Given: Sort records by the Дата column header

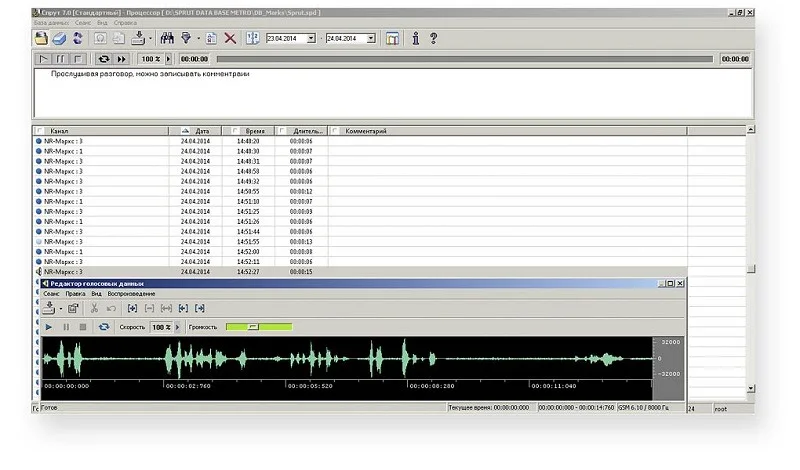Looking at the screenshot, I should click(x=202, y=131).
